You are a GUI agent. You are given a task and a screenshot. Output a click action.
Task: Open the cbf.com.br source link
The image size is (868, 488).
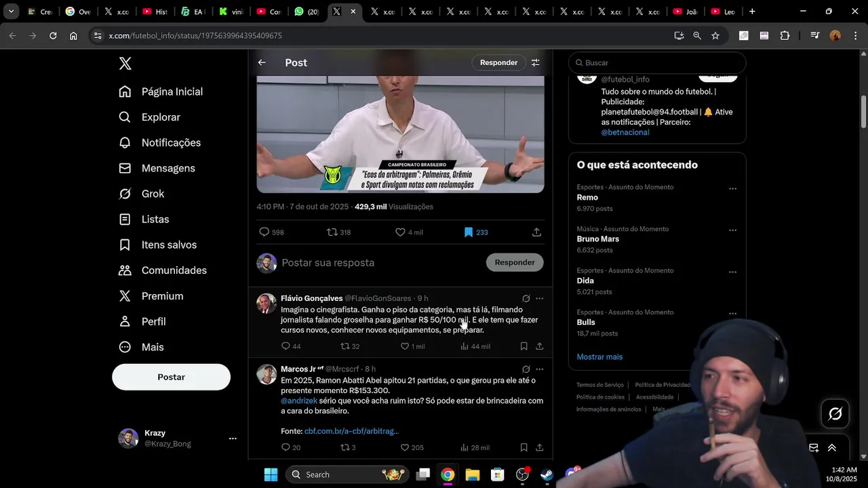[351, 431]
